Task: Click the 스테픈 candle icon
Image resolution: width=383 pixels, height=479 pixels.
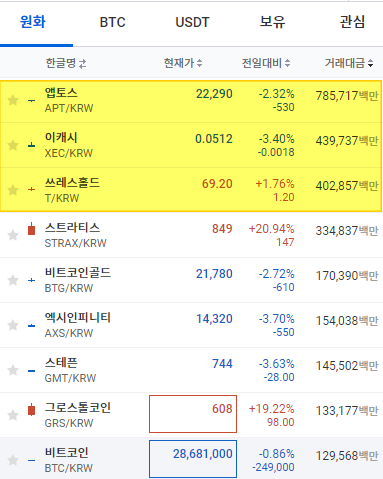Action: 32,371
